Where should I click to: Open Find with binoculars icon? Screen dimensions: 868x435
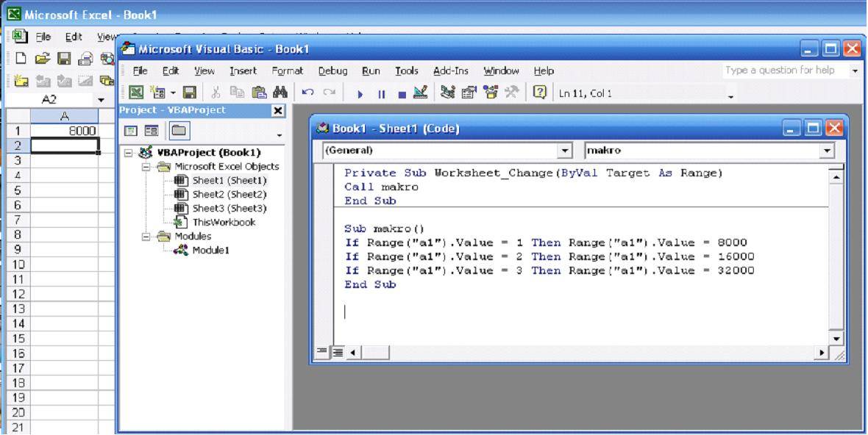pyautogui.click(x=280, y=93)
